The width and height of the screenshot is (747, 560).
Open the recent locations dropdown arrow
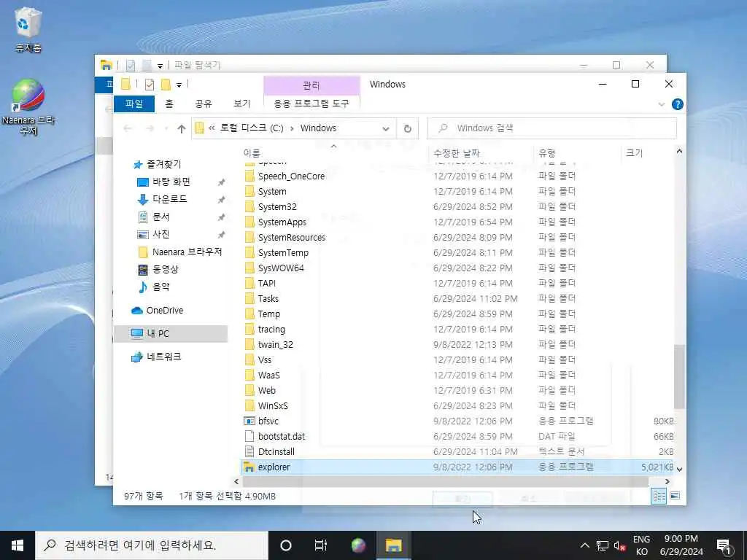(166, 128)
